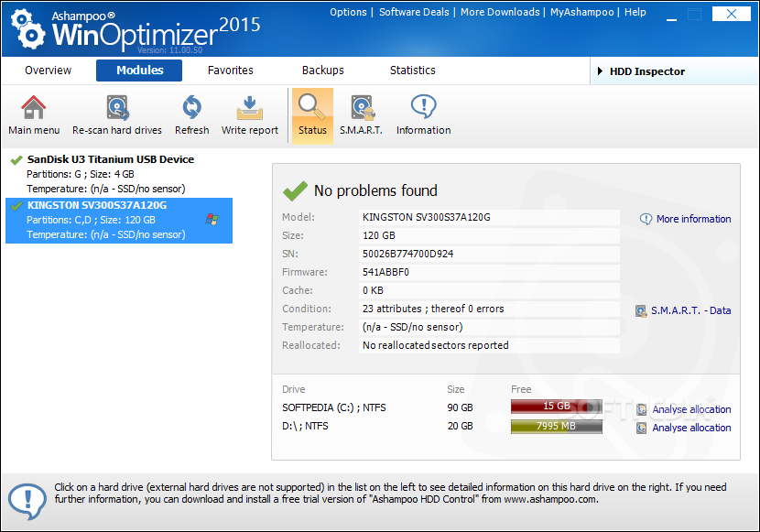Open the Information speech bubble icon
This screenshot has height=532, width=760.
click(x=424, y=106)
